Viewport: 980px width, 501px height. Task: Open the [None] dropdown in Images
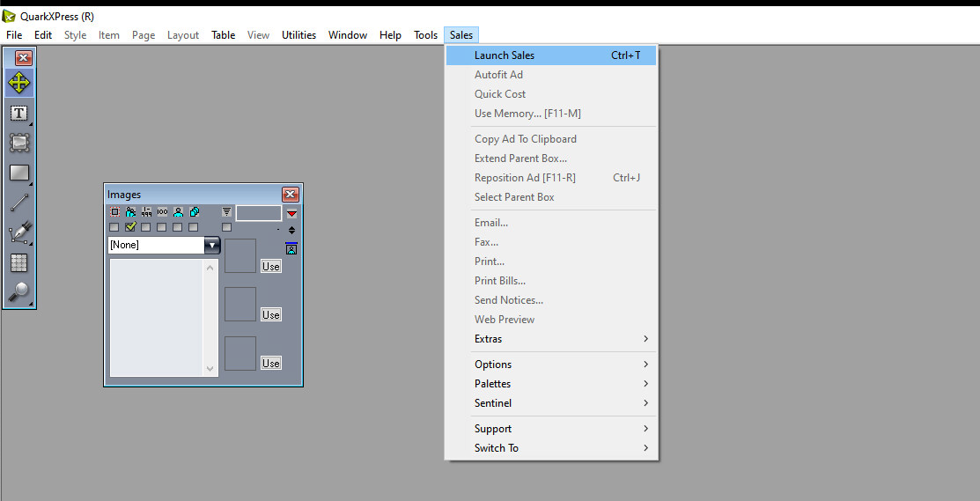pos(212,245)
